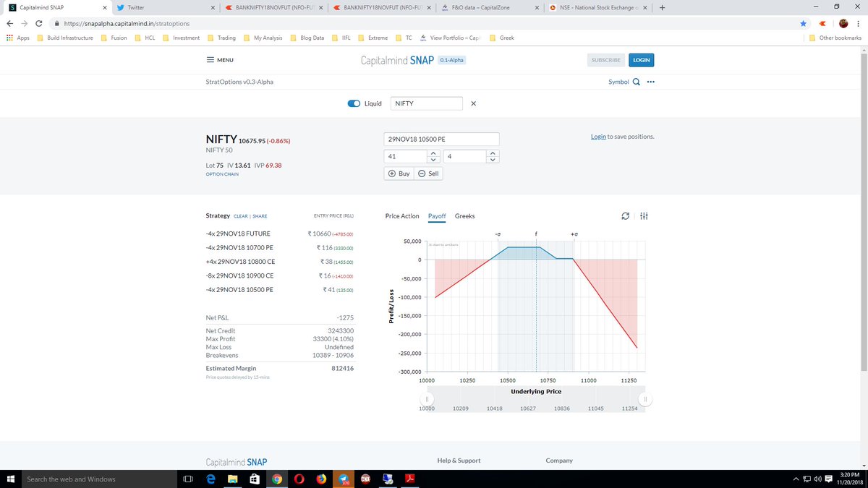868x488 pixels.
Task: Search the web and Windows box
Action: click(99, 479)
